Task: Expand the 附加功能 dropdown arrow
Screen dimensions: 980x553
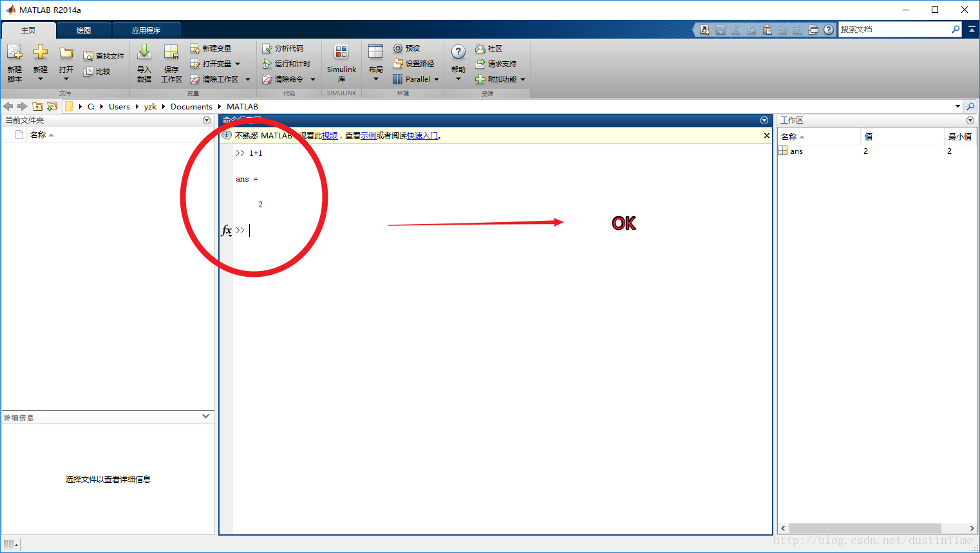Action: tap(523, 79)
